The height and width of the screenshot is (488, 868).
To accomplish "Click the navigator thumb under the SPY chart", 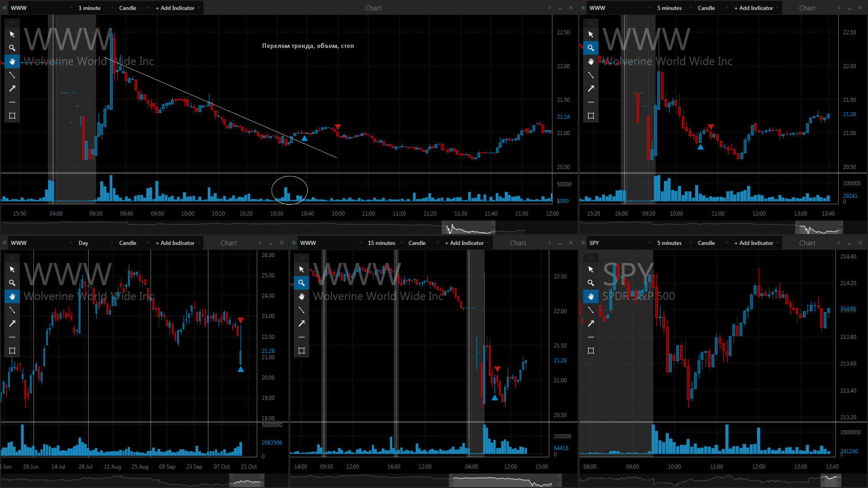I will tap(831, 480).
